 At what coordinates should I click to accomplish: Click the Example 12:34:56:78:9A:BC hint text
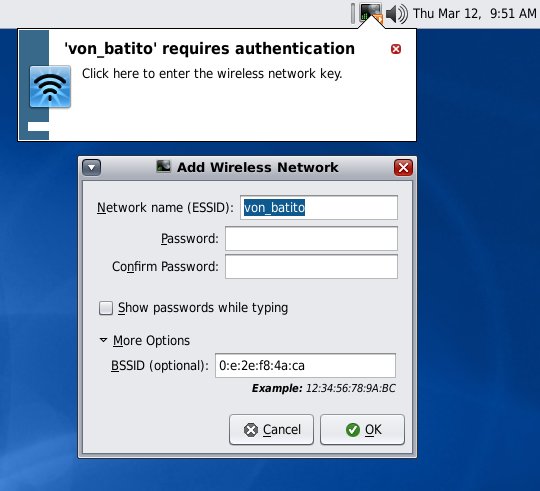[324, 388]
